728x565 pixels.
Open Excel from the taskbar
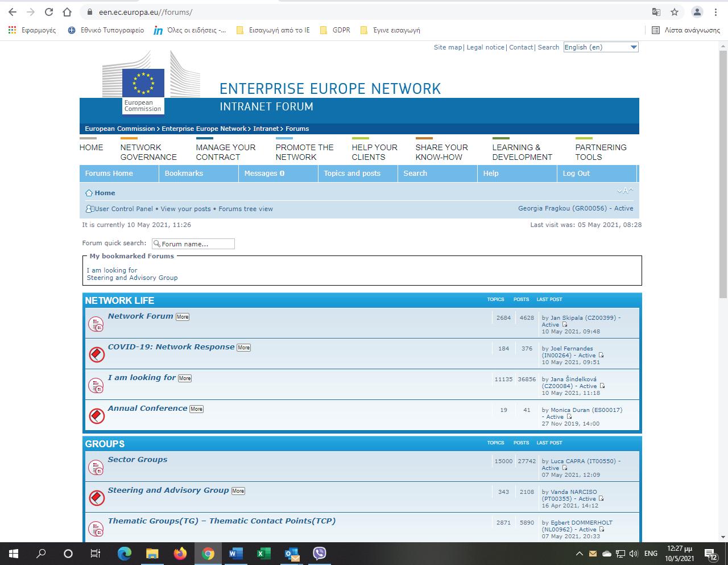pos(264,553)
